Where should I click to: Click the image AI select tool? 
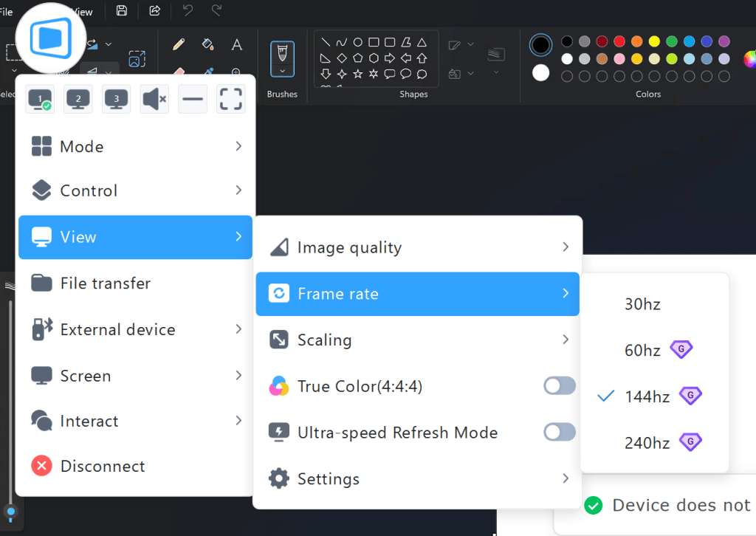[x=137, y=59]
